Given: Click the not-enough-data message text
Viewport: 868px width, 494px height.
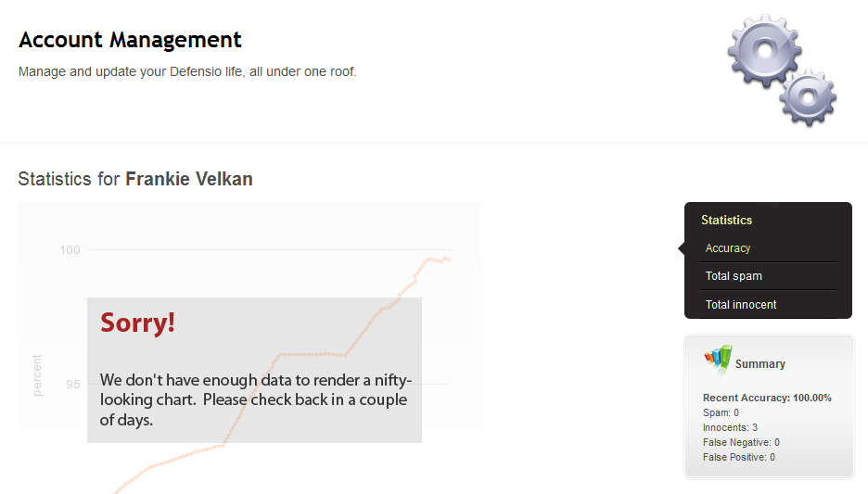Looking at the screenshot, I should [254, 399].
